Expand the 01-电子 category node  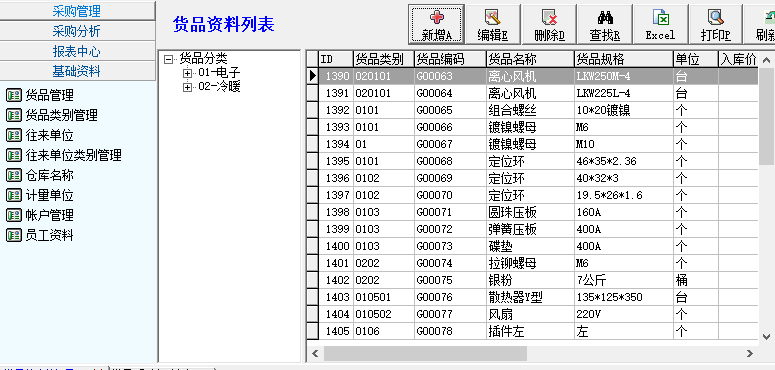(187, 74)
